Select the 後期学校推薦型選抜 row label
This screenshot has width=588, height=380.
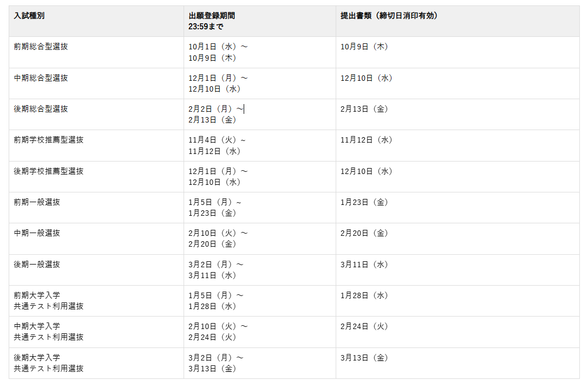(x=49, y=171)
